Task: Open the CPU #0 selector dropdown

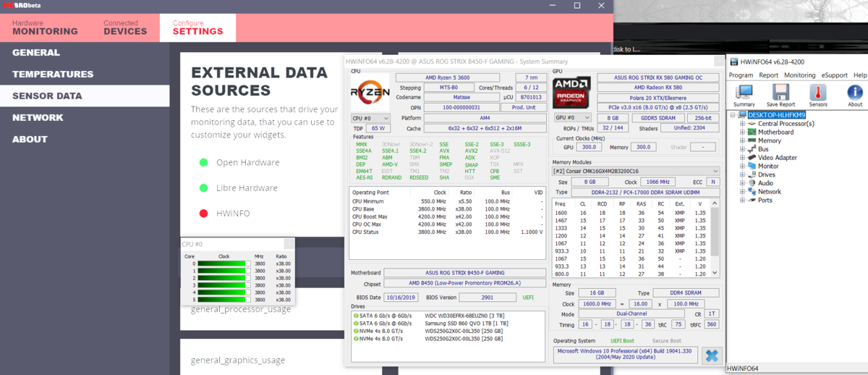Action: pos(370,118)
